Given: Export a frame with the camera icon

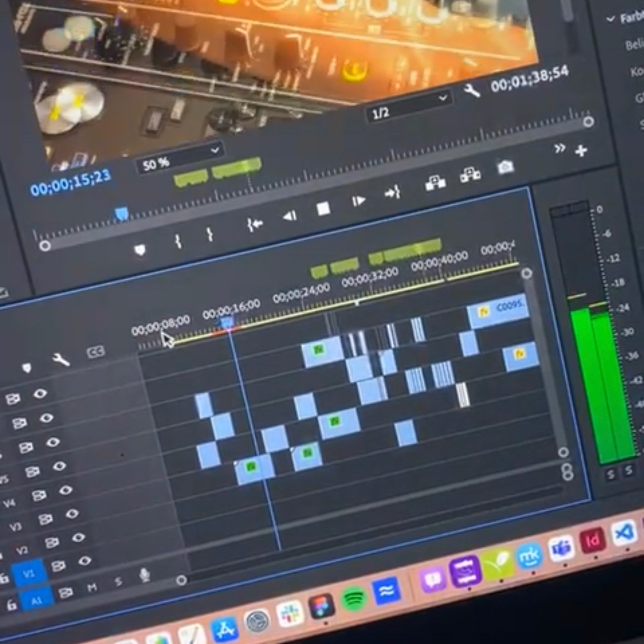Looking at the screenshot, I should point(505,167).
